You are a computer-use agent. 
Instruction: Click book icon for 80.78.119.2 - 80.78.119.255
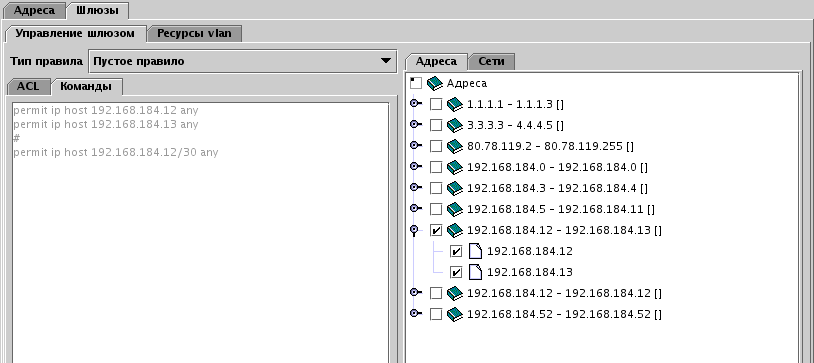click(455, 146)
